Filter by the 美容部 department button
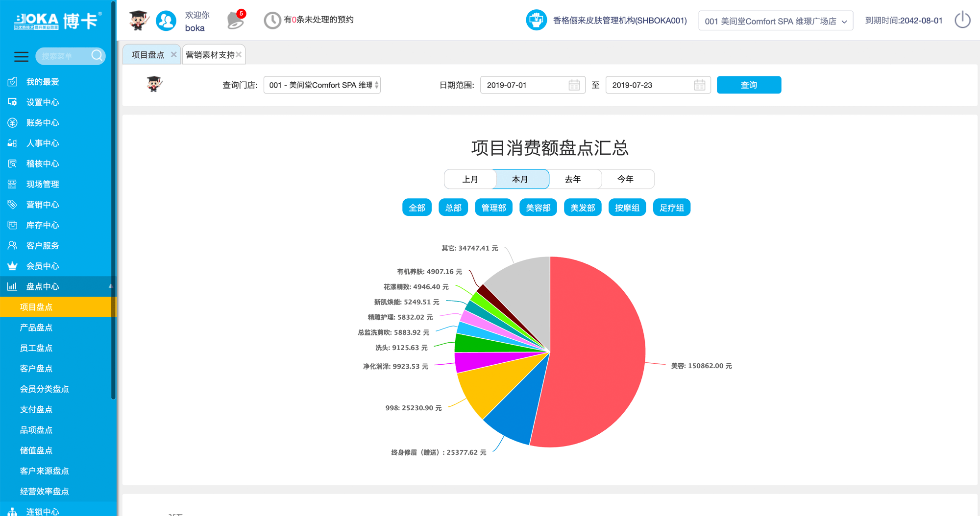 coord(538,207)
